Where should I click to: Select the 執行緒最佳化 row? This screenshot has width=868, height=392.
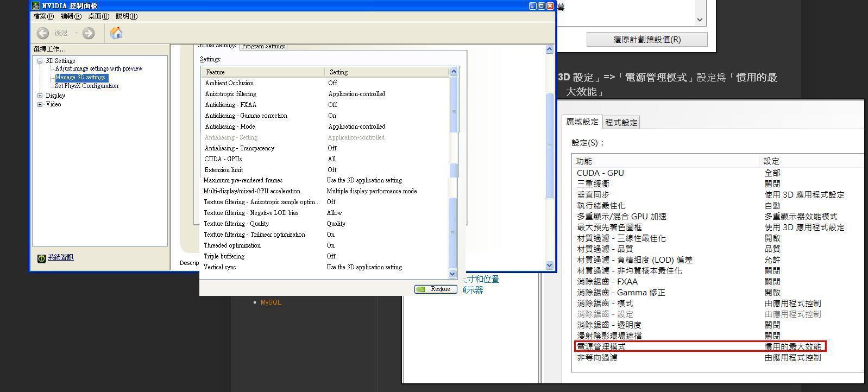tap(718, 206)
